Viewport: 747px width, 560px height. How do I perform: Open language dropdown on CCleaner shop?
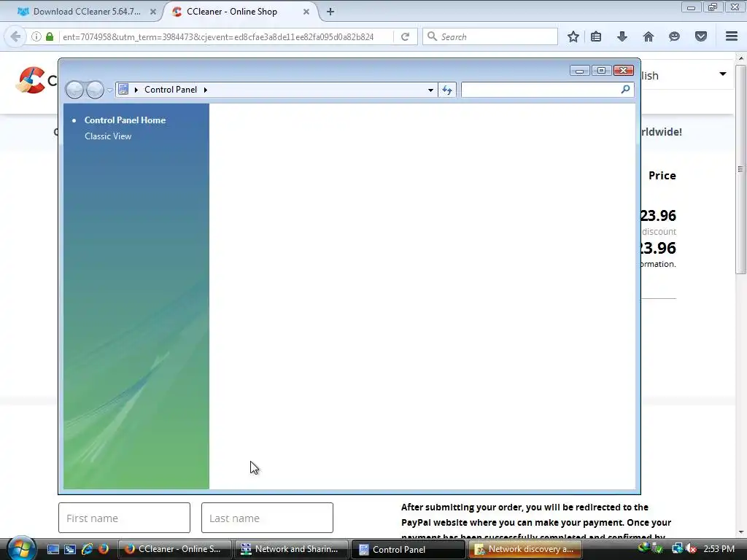(723, 74)
